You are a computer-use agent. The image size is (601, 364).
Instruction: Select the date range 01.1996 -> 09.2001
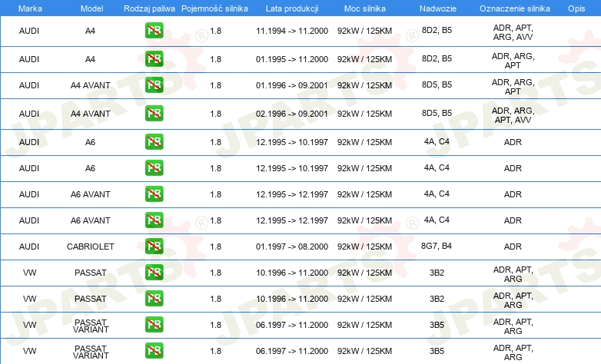point(292,85)
